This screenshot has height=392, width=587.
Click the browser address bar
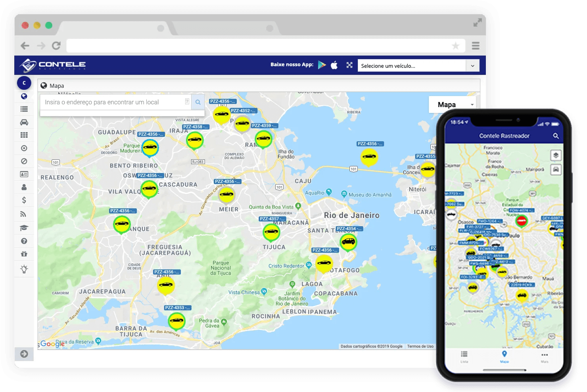265,46
